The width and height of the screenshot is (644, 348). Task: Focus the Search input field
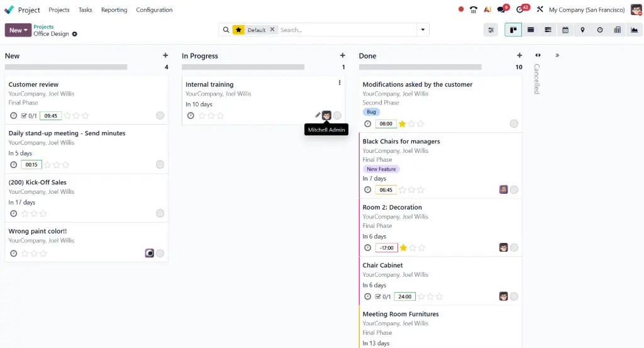347,30
